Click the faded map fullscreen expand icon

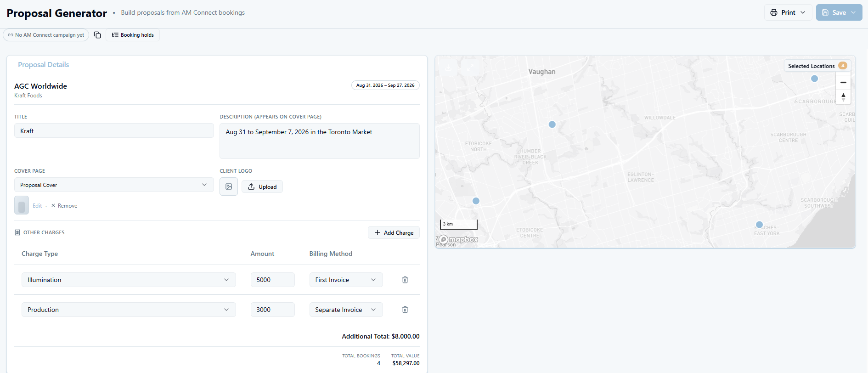(470, 67)
